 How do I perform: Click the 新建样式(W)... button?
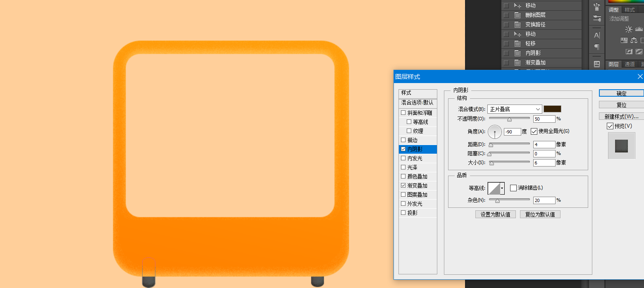click(x=621, y=117)
